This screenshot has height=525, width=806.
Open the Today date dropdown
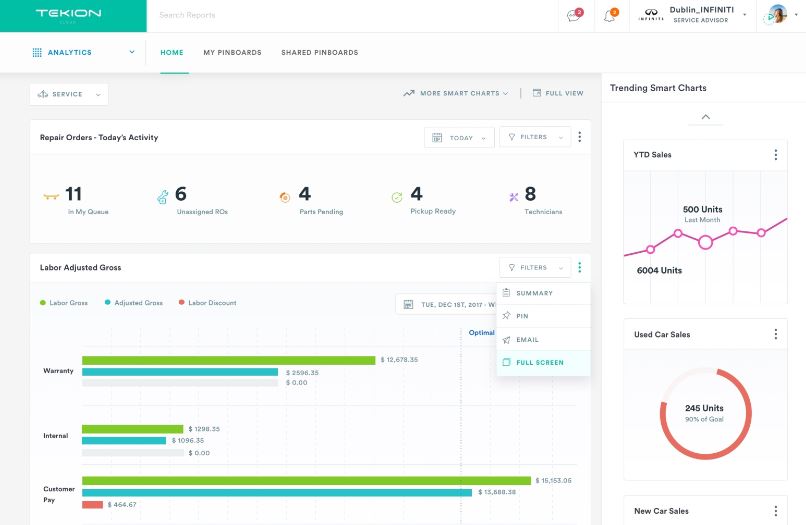pos(459,137)
